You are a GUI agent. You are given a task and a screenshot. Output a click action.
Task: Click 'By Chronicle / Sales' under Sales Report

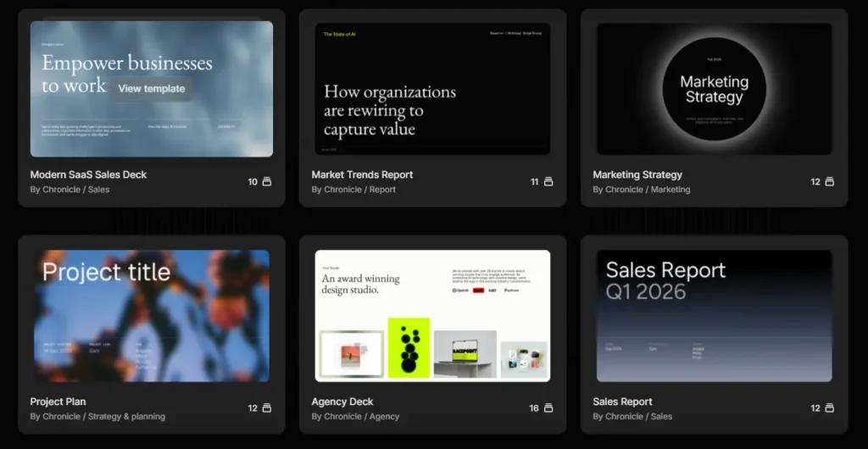point(632,417)
